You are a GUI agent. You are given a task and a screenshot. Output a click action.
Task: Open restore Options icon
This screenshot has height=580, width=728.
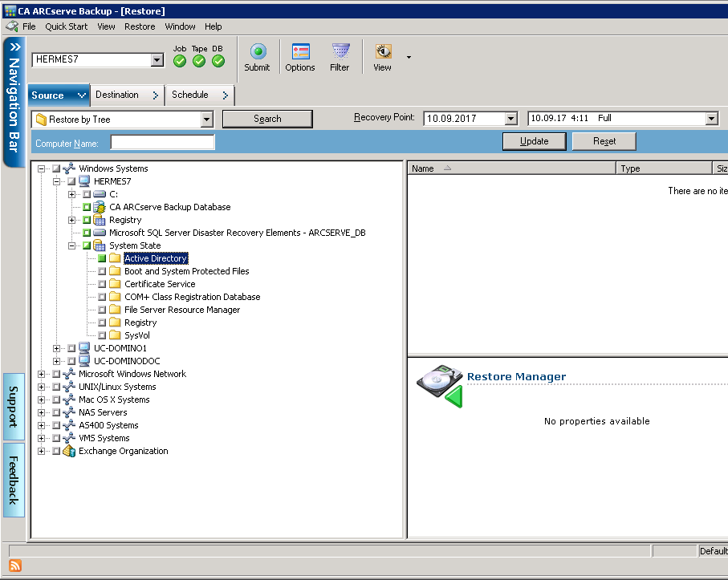(x=300, y=51)
